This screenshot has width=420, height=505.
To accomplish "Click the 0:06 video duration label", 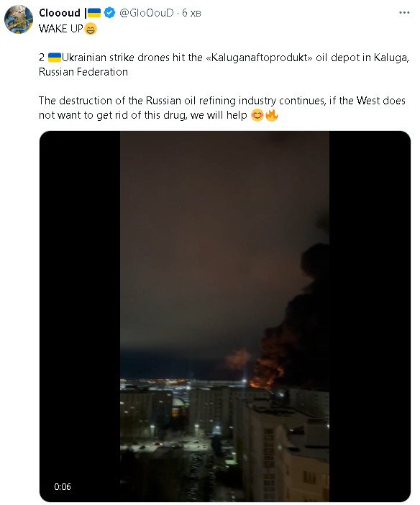I will coord(63,486).
